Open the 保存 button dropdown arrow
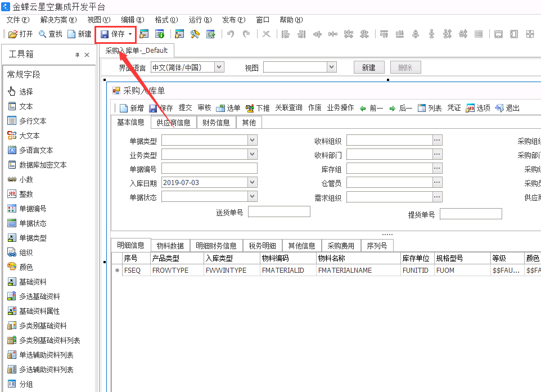 (x=130, y=34)
